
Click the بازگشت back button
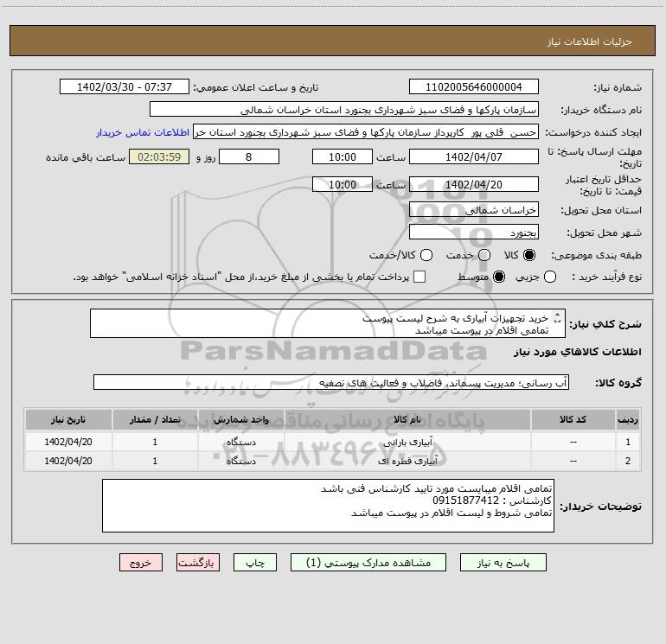coord(198,563)
